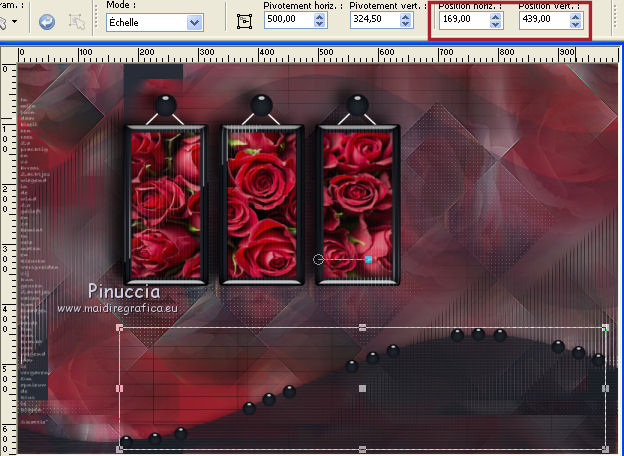Click the top-center selection handle

362,327
